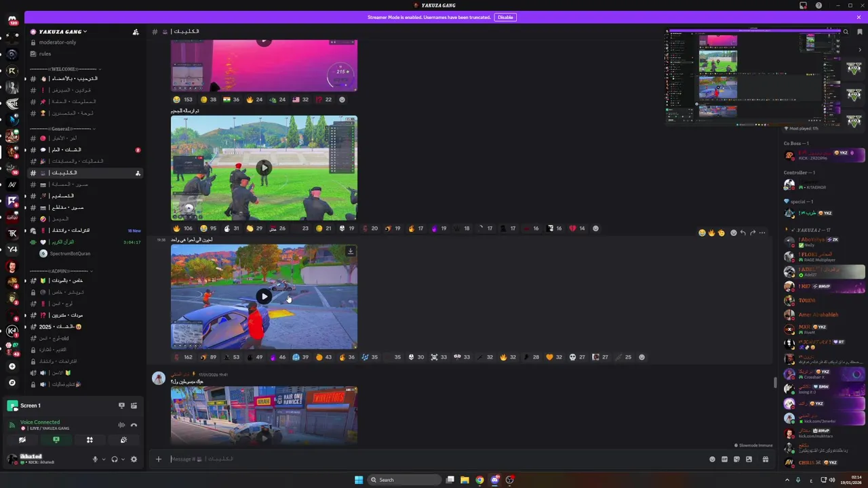Click the reply arrow in message hover toolbar
This screenshot has height=488, width=868.
pyautogui.click(x=743, y=232)
